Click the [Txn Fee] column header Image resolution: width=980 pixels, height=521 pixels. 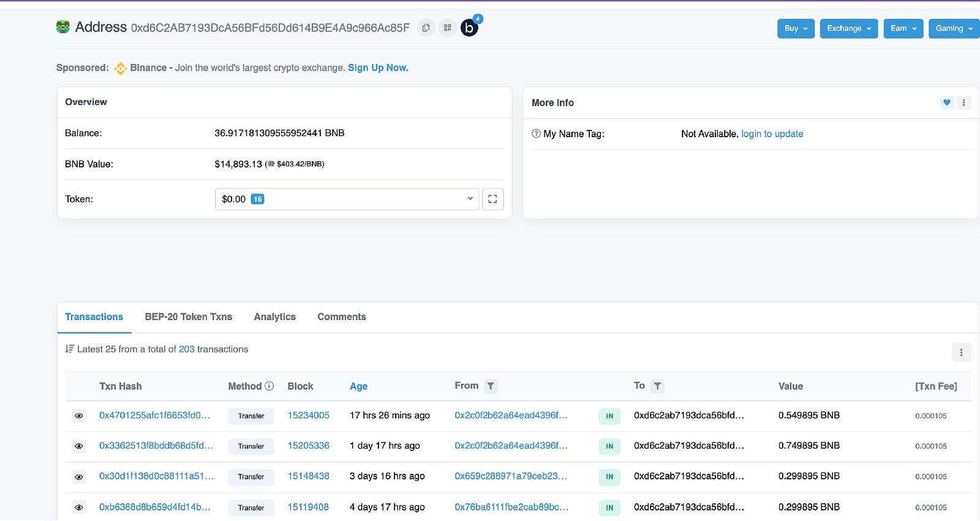[936, 386]
